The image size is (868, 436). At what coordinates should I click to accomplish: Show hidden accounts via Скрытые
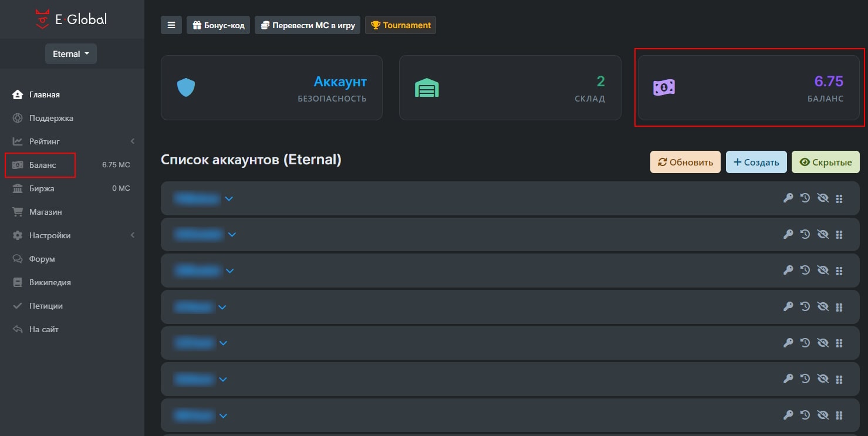coord(825,161)
